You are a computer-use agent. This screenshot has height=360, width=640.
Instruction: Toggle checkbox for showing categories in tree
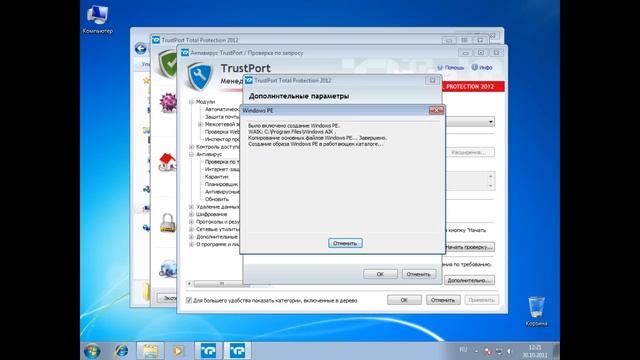pyautogui.click(x=189, y=300)
